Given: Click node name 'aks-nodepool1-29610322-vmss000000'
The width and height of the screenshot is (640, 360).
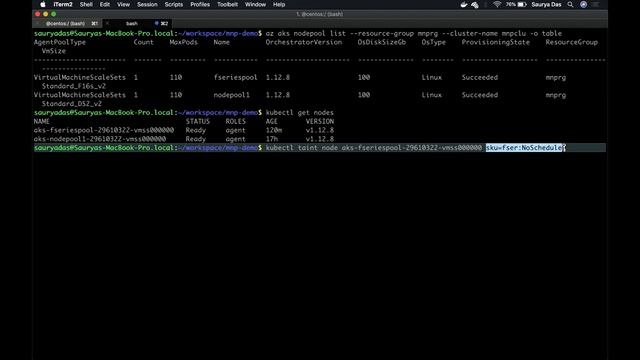Looking at the screenshot, I should click(x=100, y=139).
